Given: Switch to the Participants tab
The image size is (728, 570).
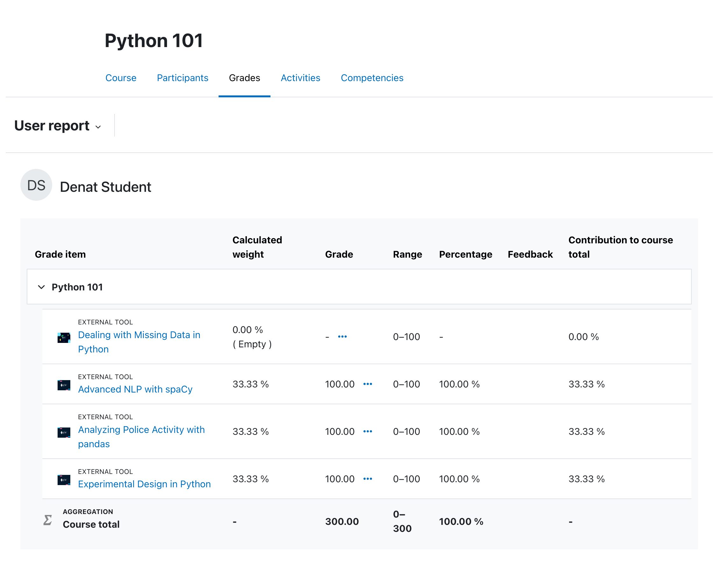Looking at the screenshot, I should (182, 78).
